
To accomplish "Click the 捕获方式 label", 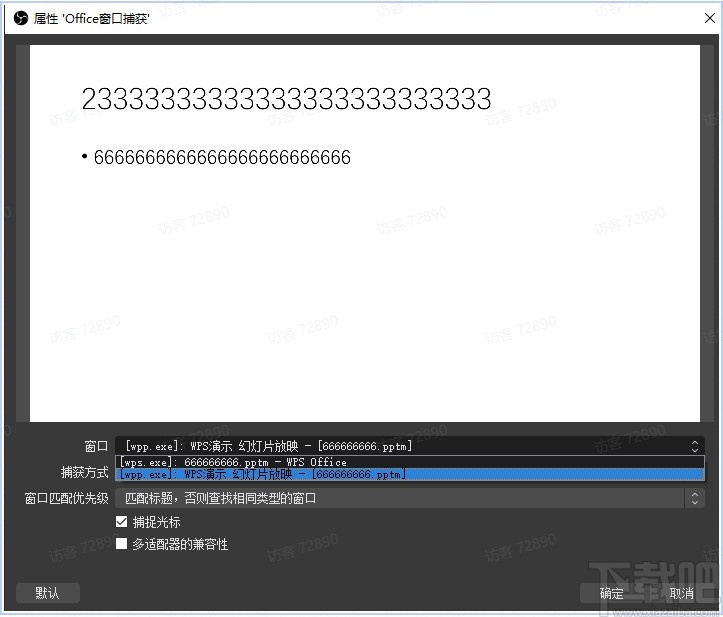I will (x=84, y=472).
